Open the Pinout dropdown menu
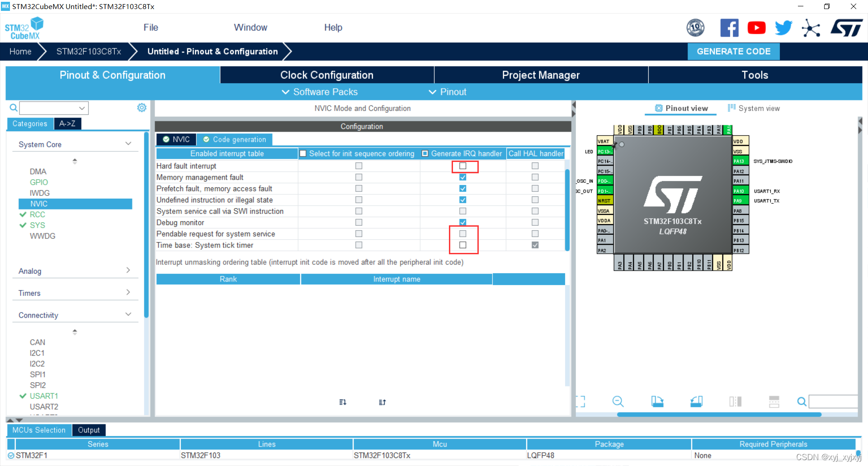Image resolution: width=868 pixels, height=466 pixels. (448, 92)
